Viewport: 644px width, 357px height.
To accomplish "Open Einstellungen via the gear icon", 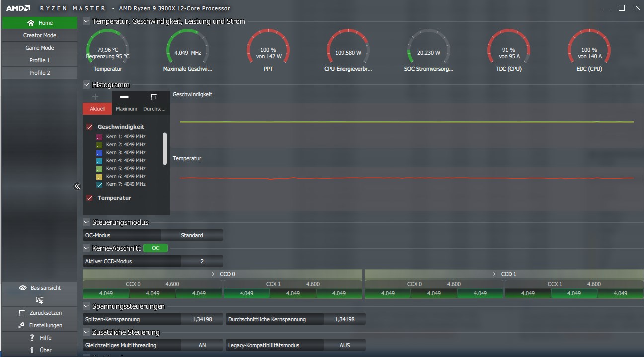I will coord(21,325).
